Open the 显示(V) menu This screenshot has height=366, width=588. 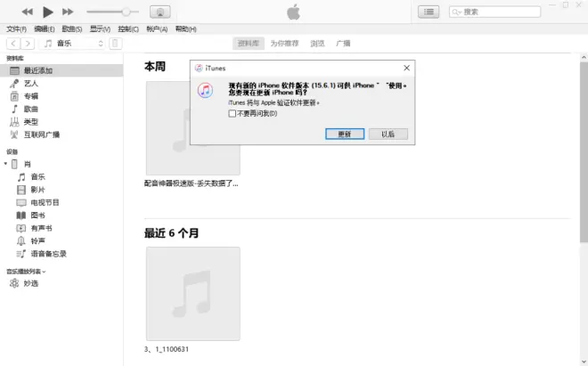point(100,28)
